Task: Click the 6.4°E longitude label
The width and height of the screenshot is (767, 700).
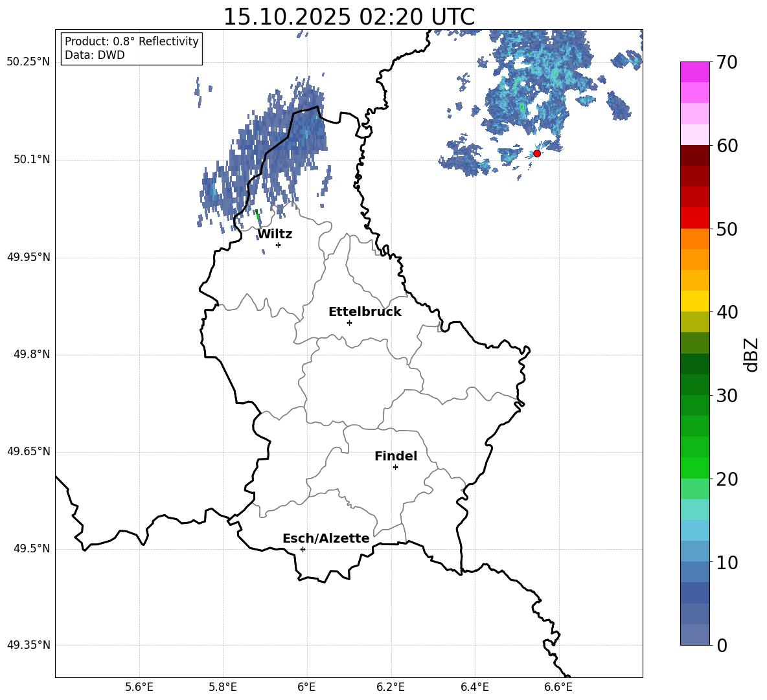Action: pos(474,687)
